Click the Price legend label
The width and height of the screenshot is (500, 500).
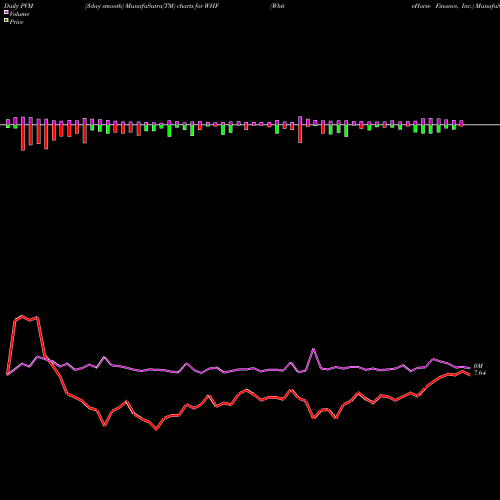16,22
